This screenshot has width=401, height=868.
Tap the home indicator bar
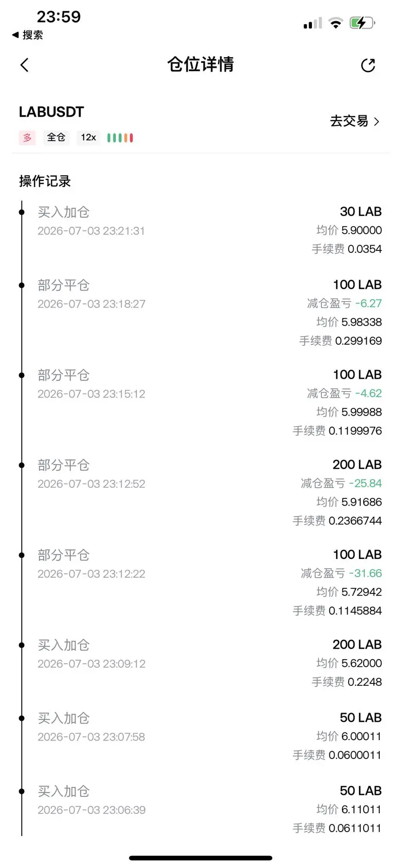click(x=200, y=858)
